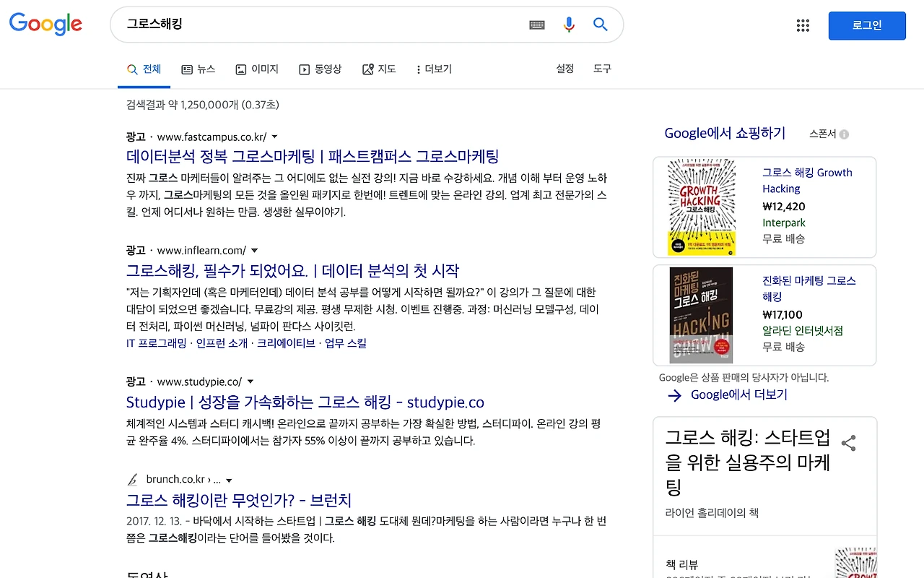Image resolution: width=924 pixels, height=578 pixels.
Task: Click the 진화된 마케팅 book cover thumbnail
Action: pyautogui.click(x=701, y=315)
